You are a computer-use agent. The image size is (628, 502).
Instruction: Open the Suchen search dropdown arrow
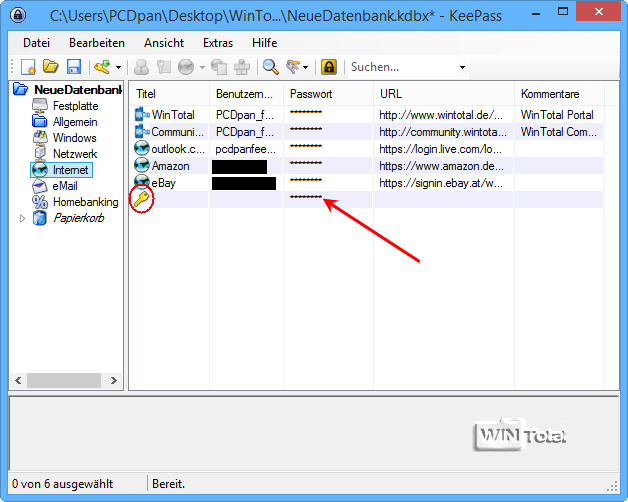[x=462, y=67]
